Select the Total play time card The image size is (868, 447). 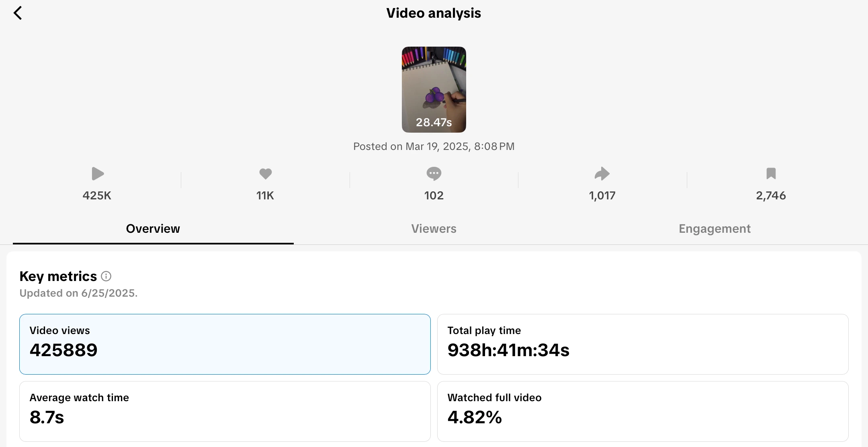[643, 344]
